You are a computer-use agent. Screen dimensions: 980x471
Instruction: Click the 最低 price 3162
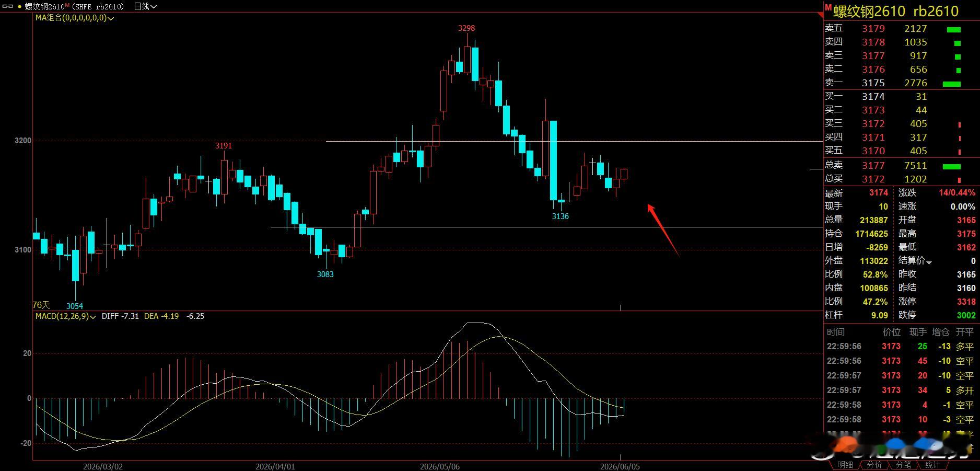coord(966,247)
